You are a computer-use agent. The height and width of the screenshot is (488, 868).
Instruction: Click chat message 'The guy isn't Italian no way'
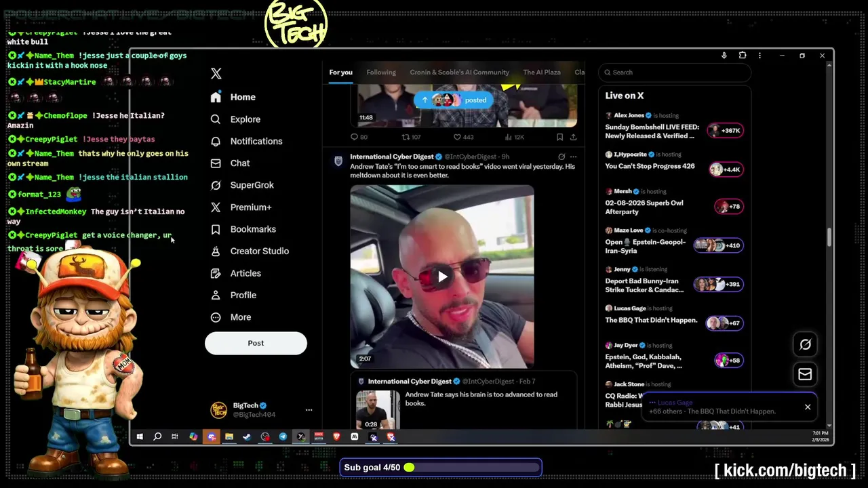(x=96, y=216)
